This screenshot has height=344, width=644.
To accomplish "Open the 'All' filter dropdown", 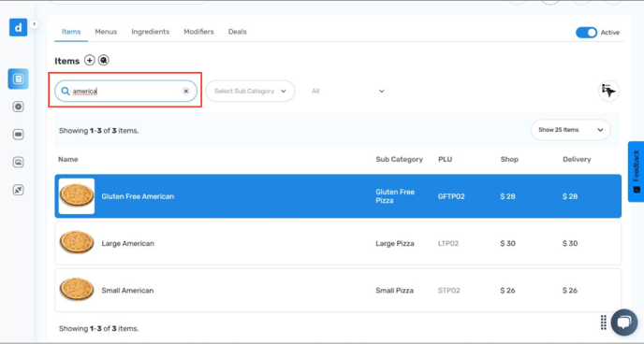I will point(347,91).
